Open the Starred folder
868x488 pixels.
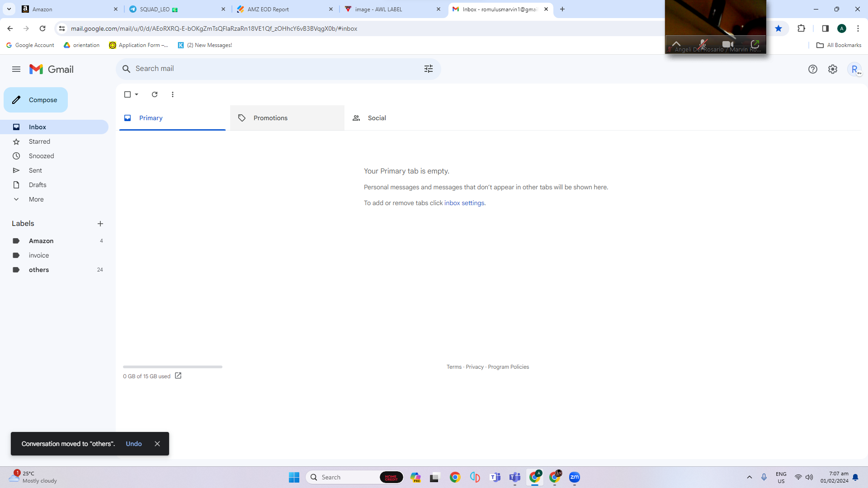point(54,141)
